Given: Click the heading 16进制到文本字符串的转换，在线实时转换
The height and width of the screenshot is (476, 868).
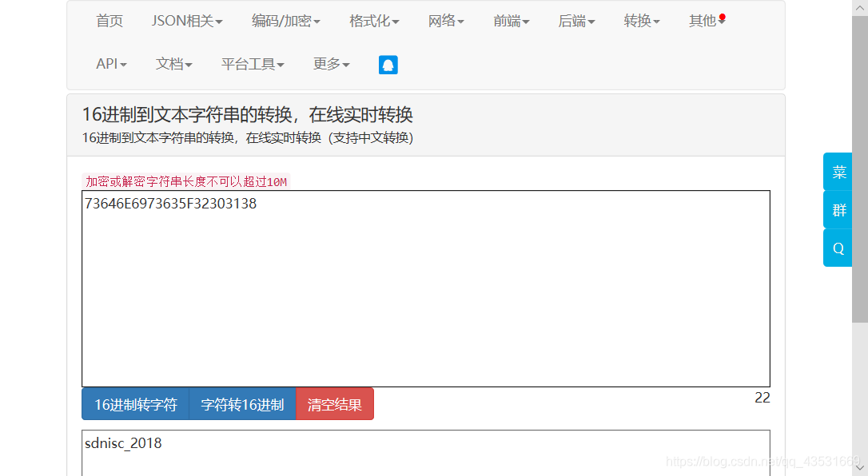Looking at the screenshot, I should tap(248, 115).
